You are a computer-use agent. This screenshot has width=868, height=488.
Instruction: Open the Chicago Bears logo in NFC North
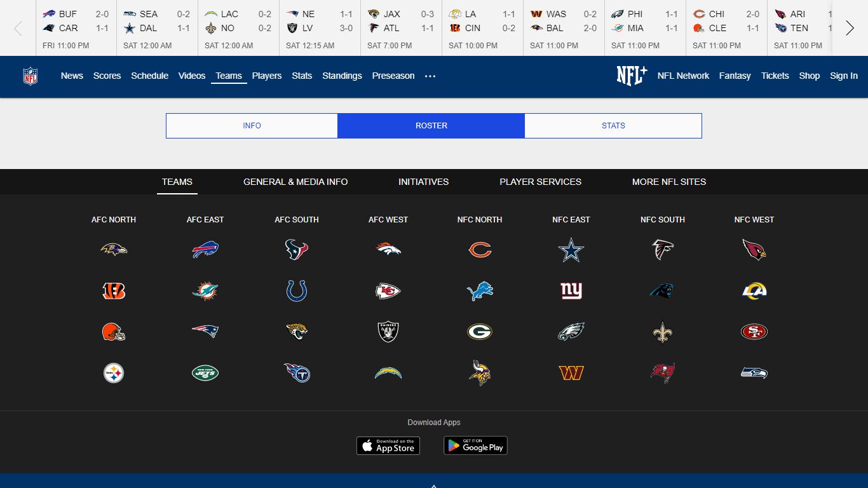[x=480, y=250]
